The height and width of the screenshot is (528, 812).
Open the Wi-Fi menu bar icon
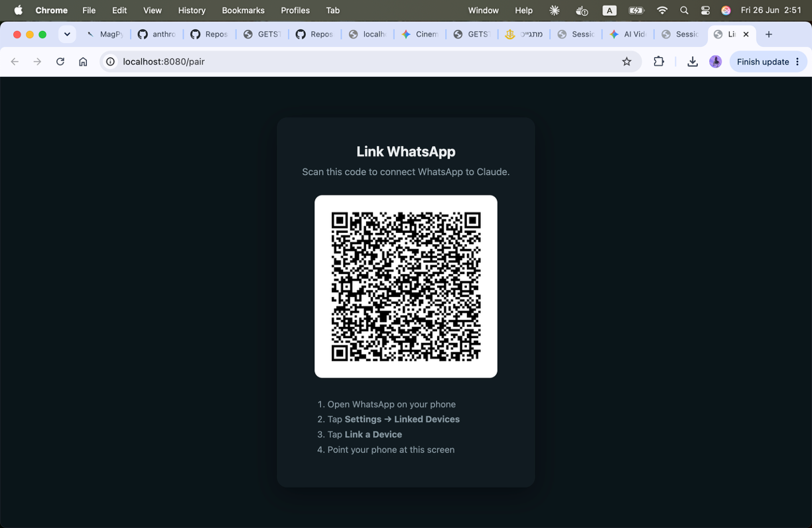[662, 10]
